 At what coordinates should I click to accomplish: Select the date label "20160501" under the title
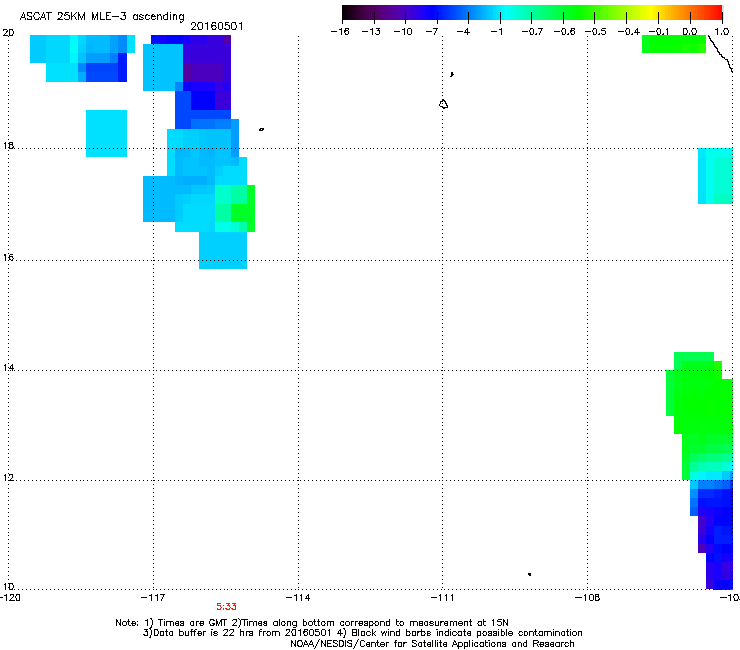217,26
